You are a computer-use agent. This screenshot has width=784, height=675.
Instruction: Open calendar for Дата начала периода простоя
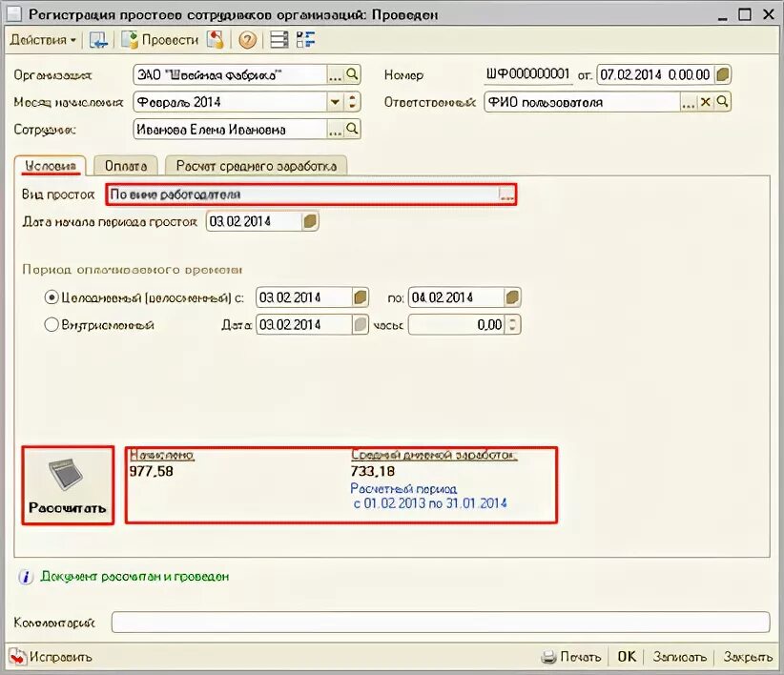(310, 221)
